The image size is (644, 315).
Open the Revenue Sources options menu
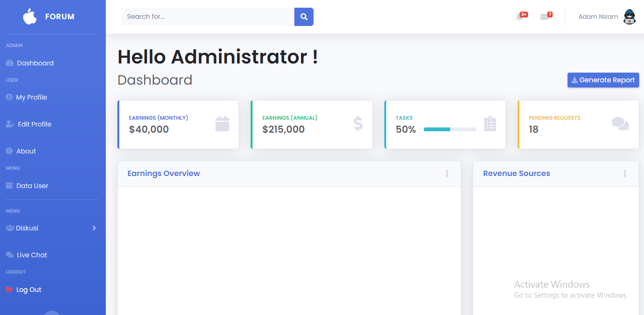625,174
